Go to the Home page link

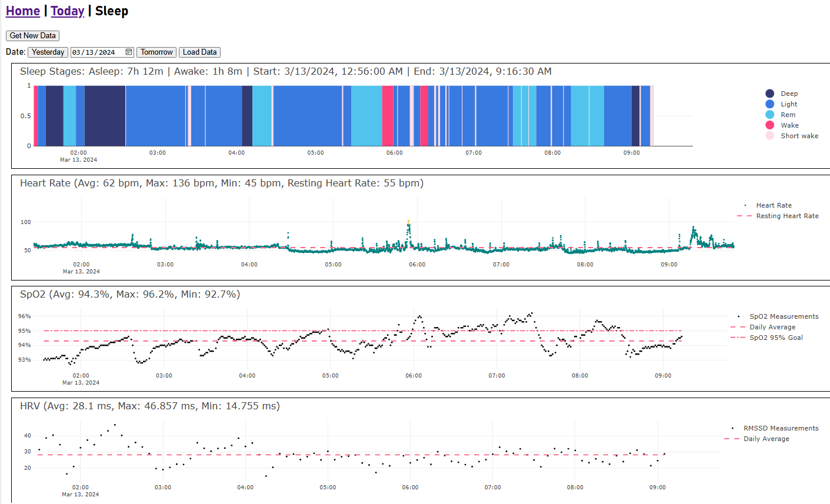23,11
